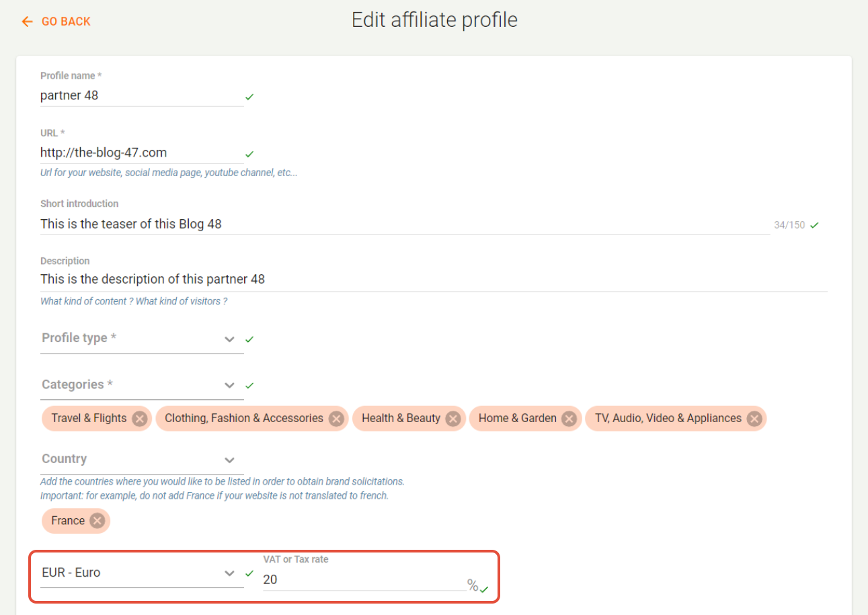Image resolution: width=868 pixels, height=615 pixels.
Task: Click the green checkmark beside 34/150 counter
Action: pos(814,225)
